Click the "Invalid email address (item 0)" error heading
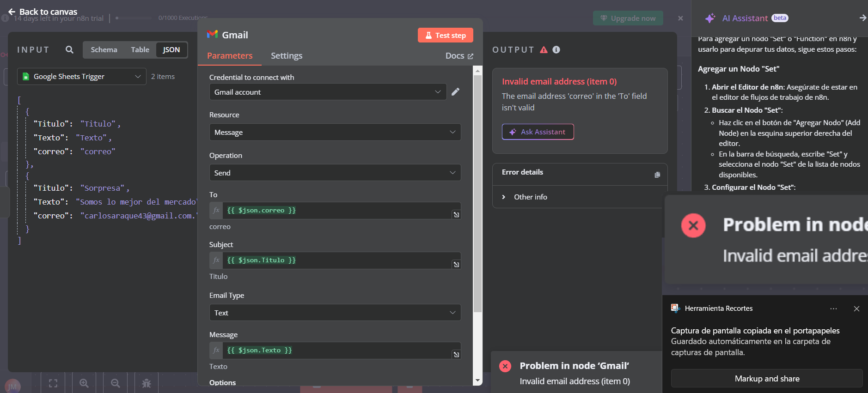 (559, 82)
